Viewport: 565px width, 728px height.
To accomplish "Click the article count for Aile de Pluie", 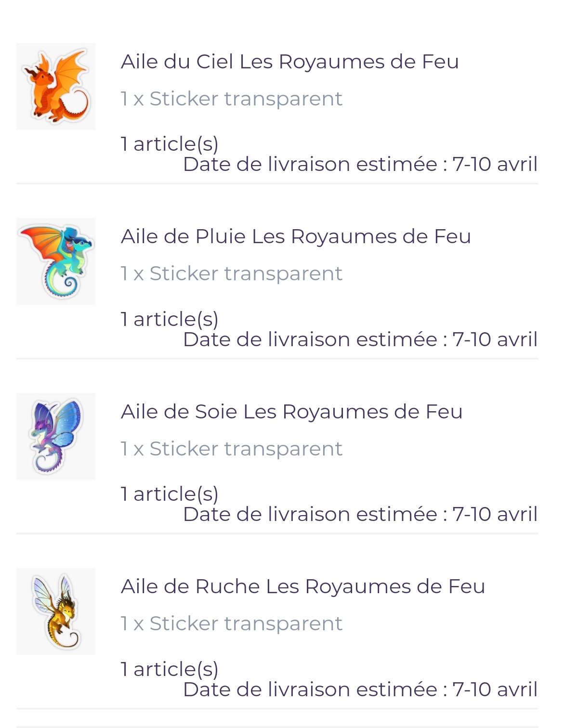I will 170,319.
